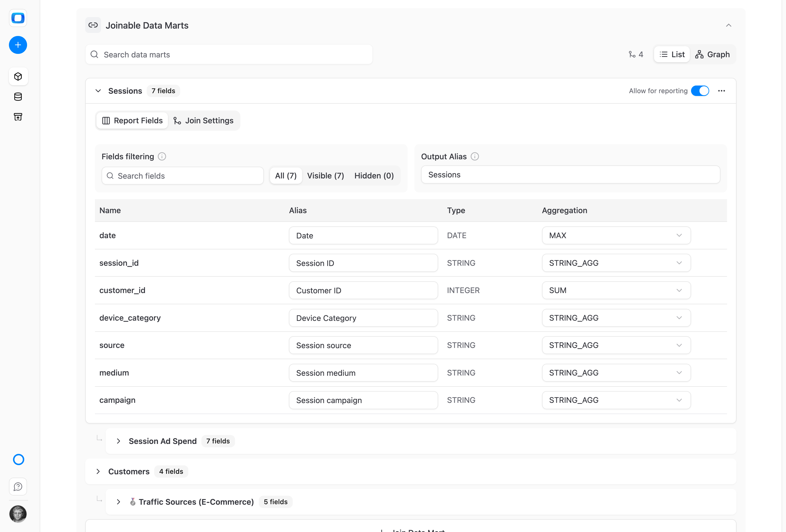Click the Search data marts field
786x532 pixels.
click(229, 54)
